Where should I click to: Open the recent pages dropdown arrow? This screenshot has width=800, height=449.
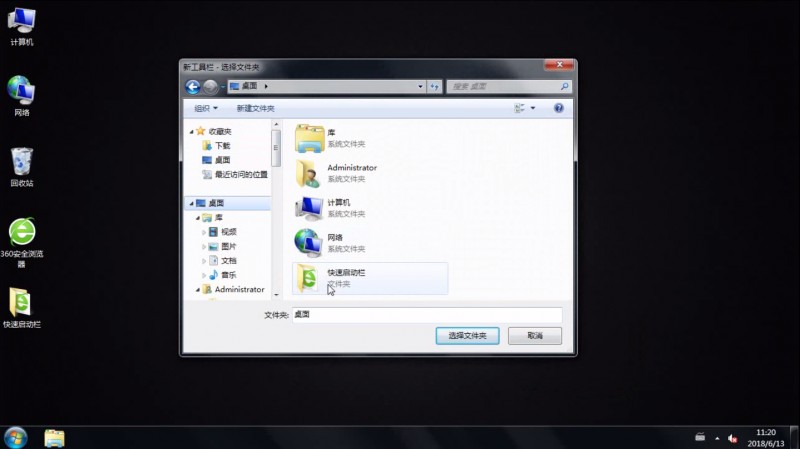click(222, 87)
